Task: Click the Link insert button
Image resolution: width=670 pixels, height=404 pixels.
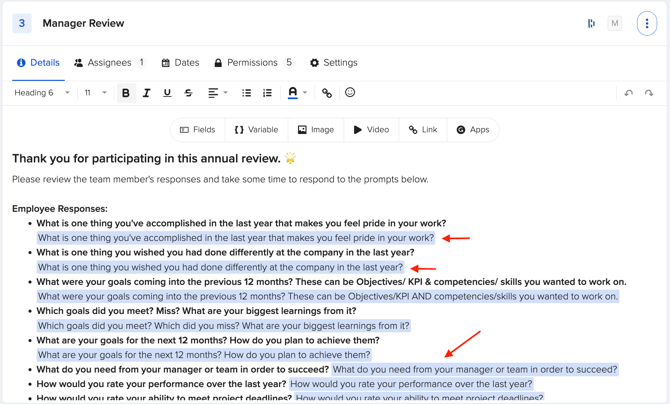Action: pyautogui.click(x=423, y=130)
